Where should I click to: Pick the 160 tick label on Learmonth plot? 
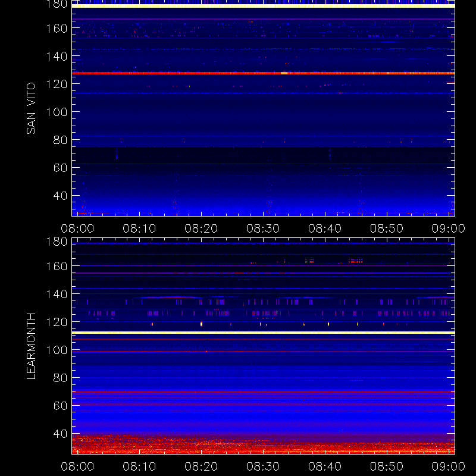coord(57,266)
